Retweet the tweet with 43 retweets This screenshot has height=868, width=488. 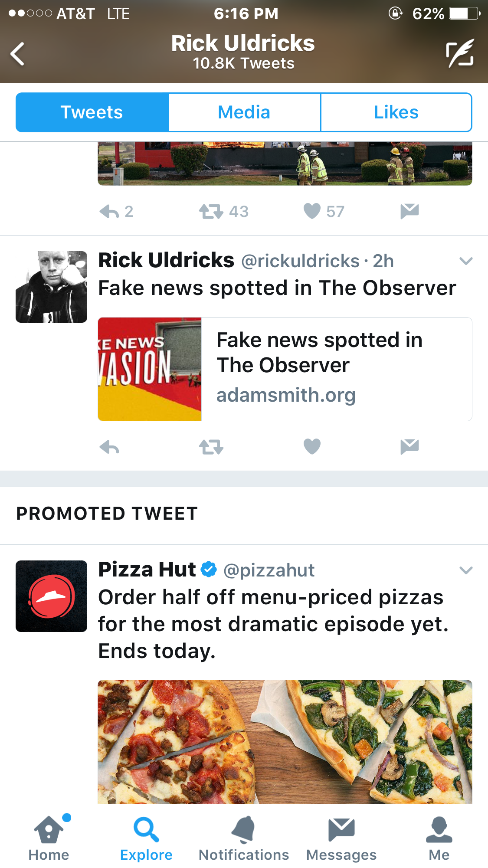[211, 212]
